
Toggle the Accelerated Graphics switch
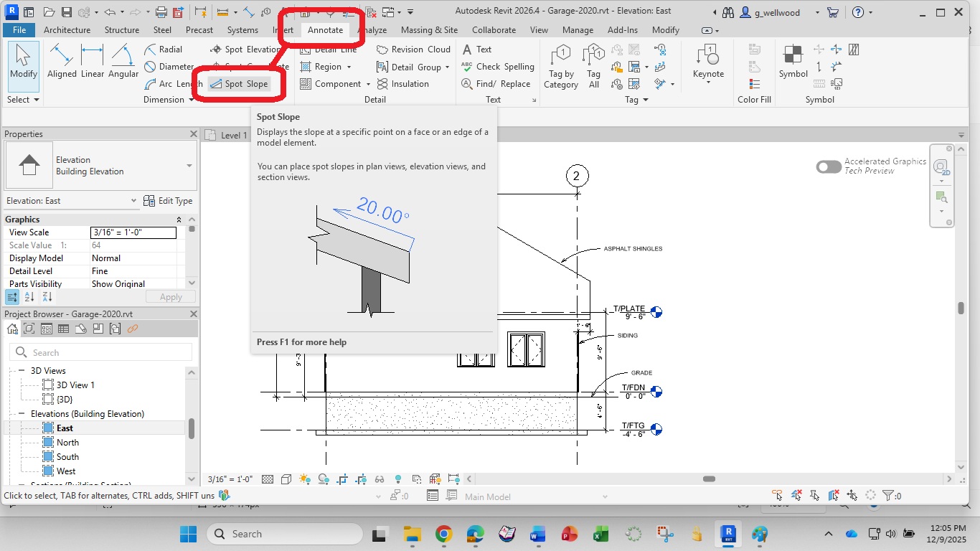829,166
